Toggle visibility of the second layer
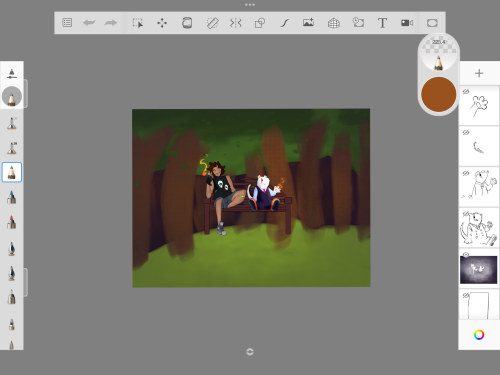Viewport: 500px width, 375px height. 466,132
